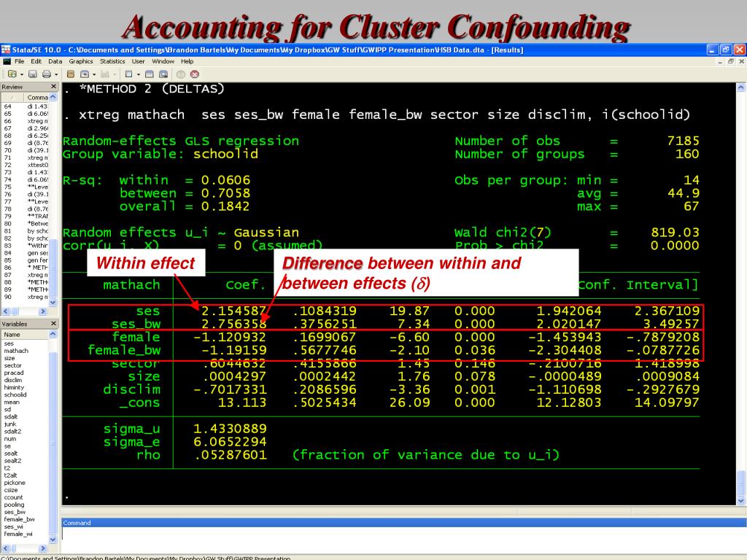The width and height of the screenshot is (747, 560).
Task: Open the Data Browser icon
Action: coord(163,74)
